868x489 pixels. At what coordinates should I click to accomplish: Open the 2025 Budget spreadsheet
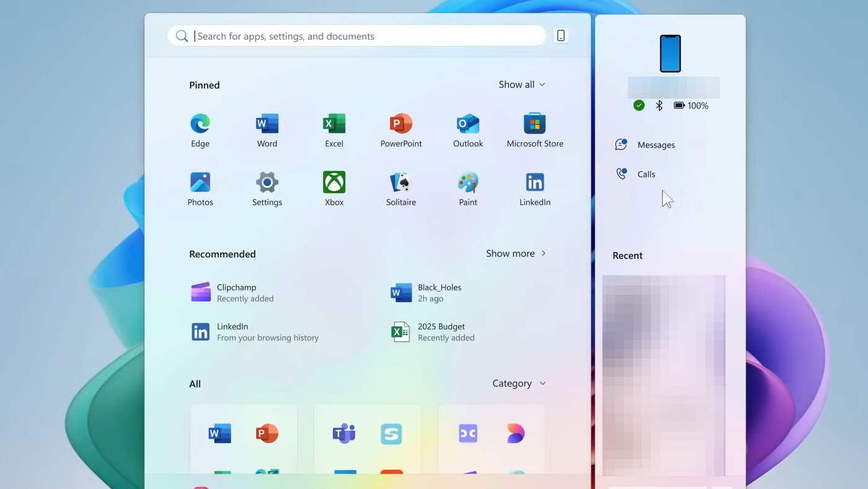tap(432, 331)
